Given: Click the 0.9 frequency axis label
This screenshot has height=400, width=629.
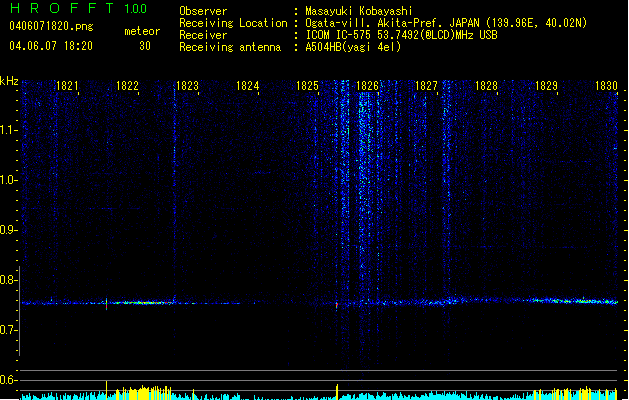Looking at the screenshot, I should [8, 230].
